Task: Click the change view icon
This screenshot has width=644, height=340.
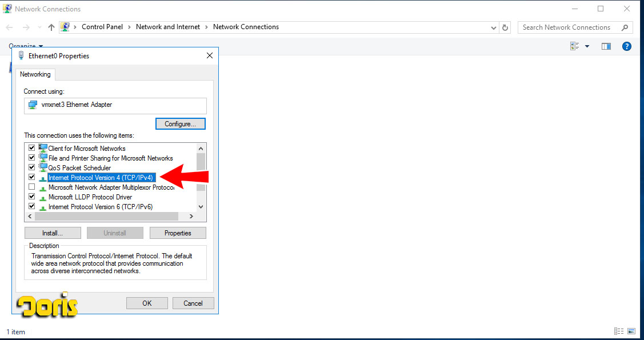Action: [575, 46]
